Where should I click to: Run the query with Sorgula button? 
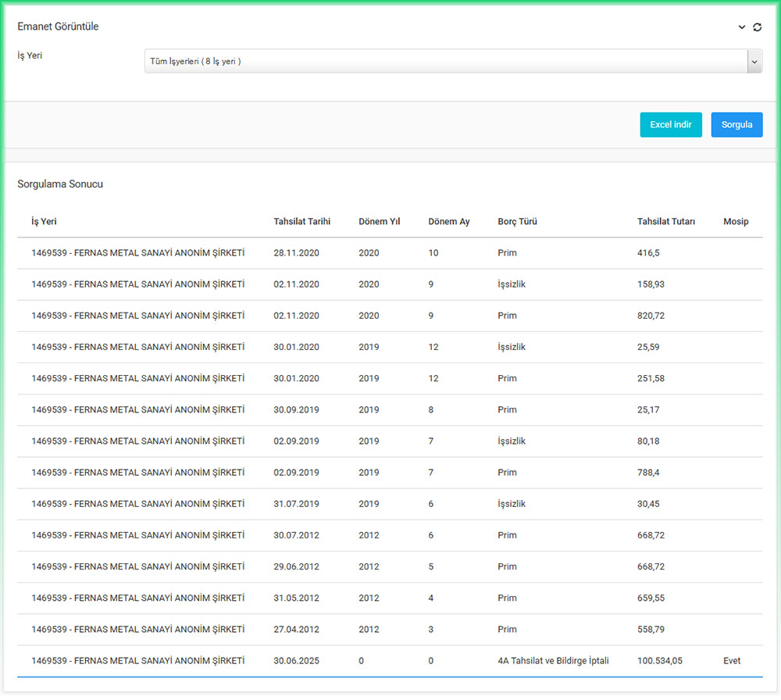pos(736,125)
